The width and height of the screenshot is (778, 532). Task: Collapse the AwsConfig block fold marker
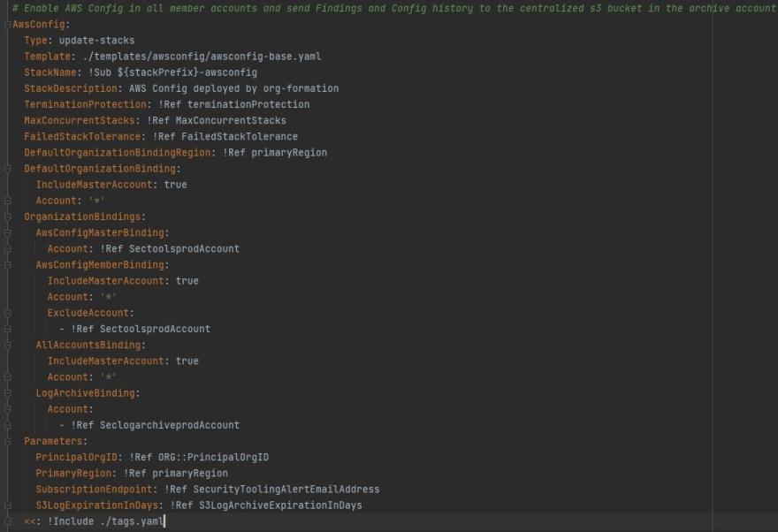pos(6,25)
